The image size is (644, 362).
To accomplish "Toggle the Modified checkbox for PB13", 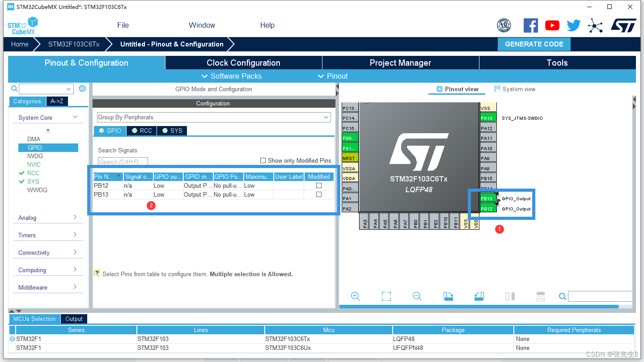I will (x=319, y=194).
